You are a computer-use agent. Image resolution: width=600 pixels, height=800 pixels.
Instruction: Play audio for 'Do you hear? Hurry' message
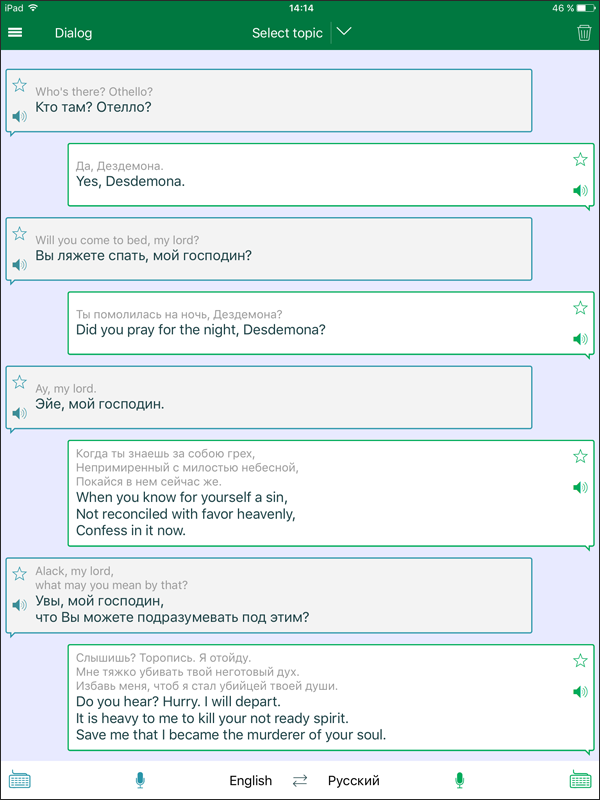580,692
